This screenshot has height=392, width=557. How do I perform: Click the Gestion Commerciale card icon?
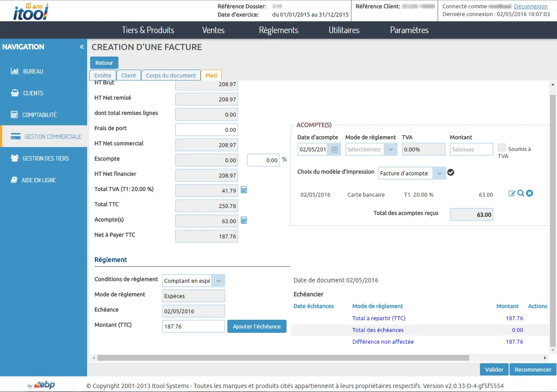click(16, 137)
